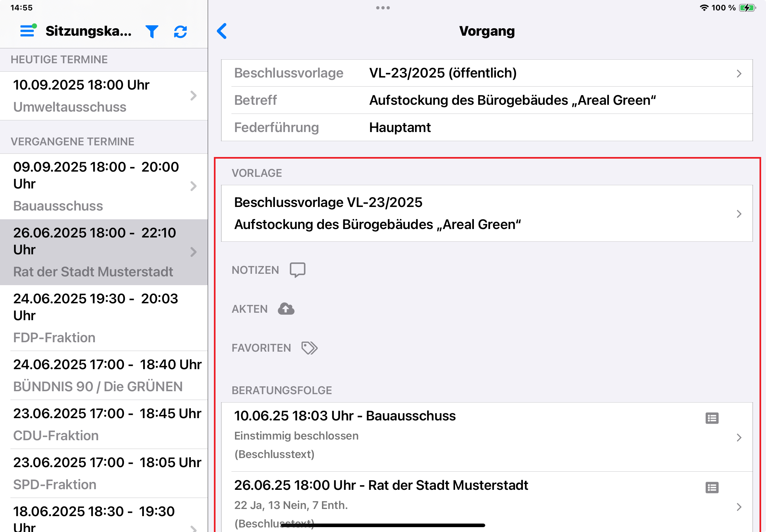
Task: Select the highlighted Rat der Stadt Musterstadt meeting
Action: (x=100, y=252)
